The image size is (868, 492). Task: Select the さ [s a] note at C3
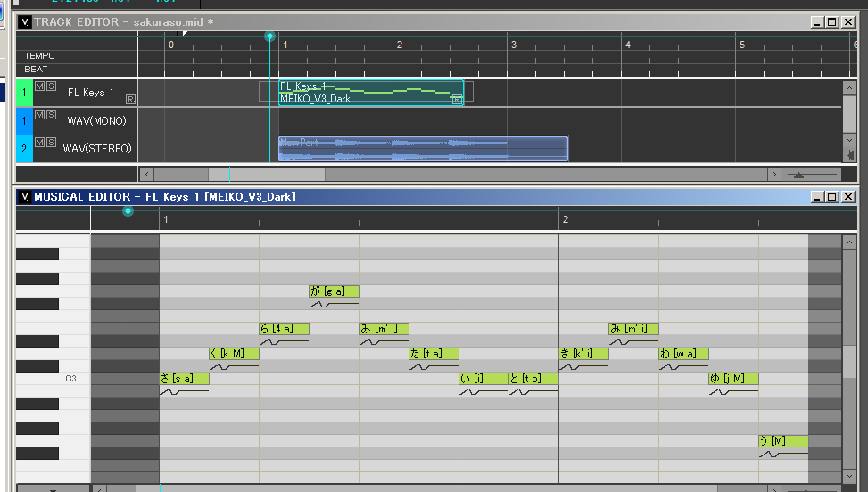pos(184,379)
